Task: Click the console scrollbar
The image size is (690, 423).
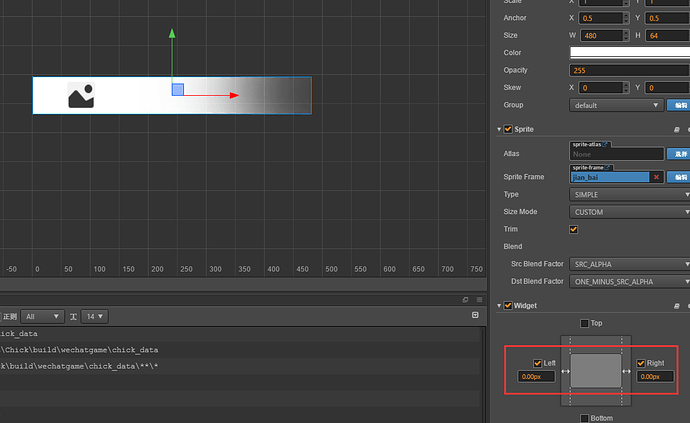Action: [x=483, y=374]
